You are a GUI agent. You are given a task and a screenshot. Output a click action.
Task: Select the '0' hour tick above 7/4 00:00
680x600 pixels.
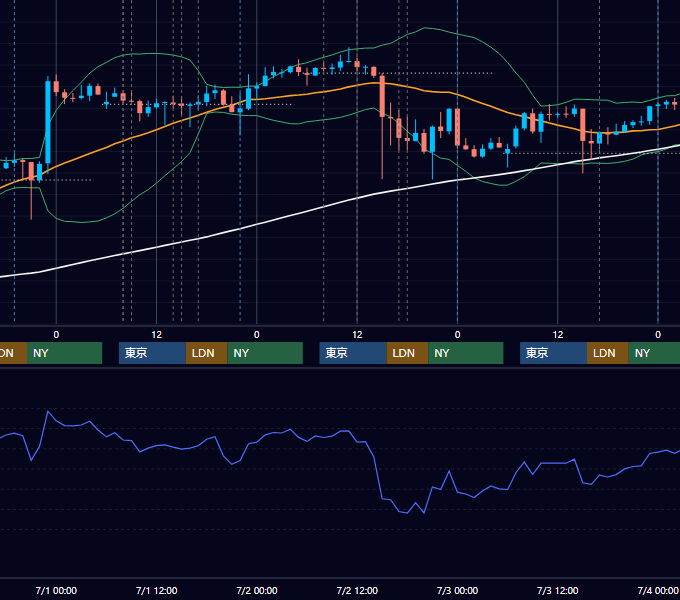coord(658,335)
